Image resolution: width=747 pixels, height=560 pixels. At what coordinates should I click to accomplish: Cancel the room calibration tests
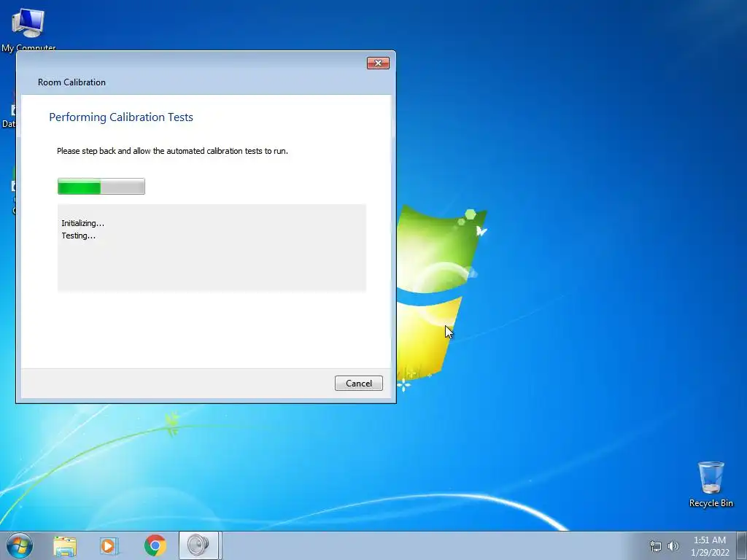[x=358, y=384]
